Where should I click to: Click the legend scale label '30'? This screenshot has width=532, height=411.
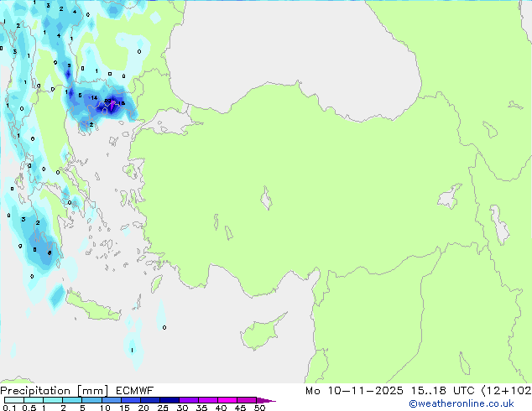182,408
